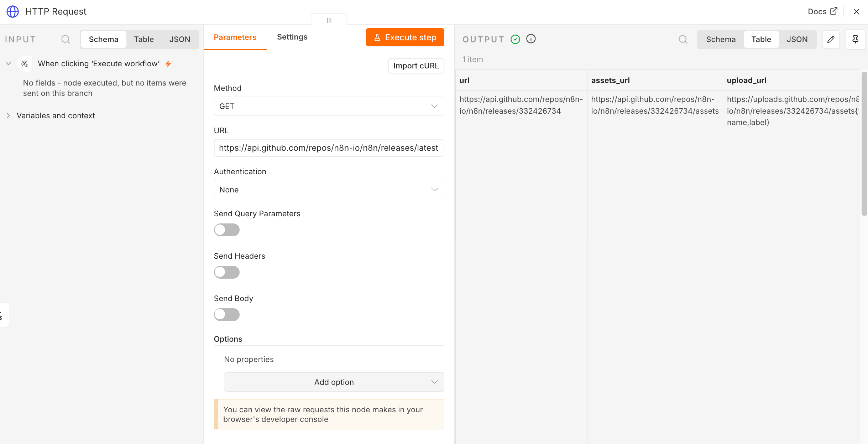Select input Table view
Screen dimensions: 868x444
pos(144,39)
